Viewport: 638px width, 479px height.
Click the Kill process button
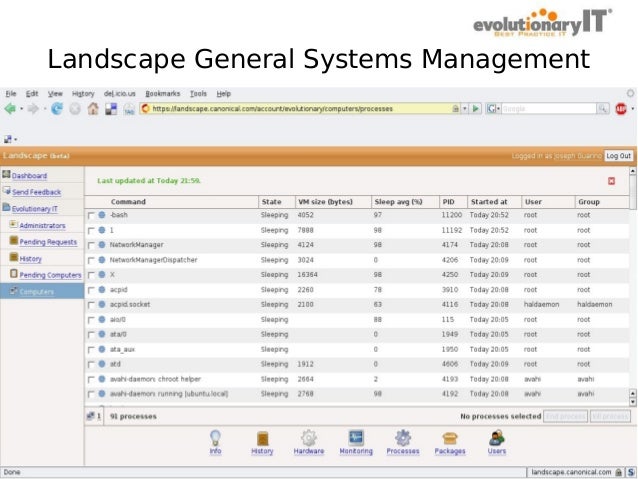pyautogui.click(x=610, y=416)
